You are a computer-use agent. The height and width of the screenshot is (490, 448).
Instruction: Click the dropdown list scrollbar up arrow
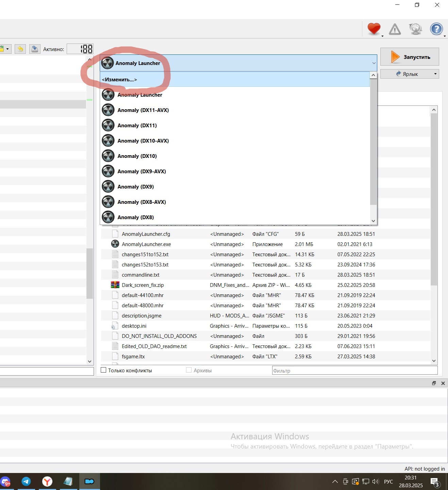click(373, 75)
